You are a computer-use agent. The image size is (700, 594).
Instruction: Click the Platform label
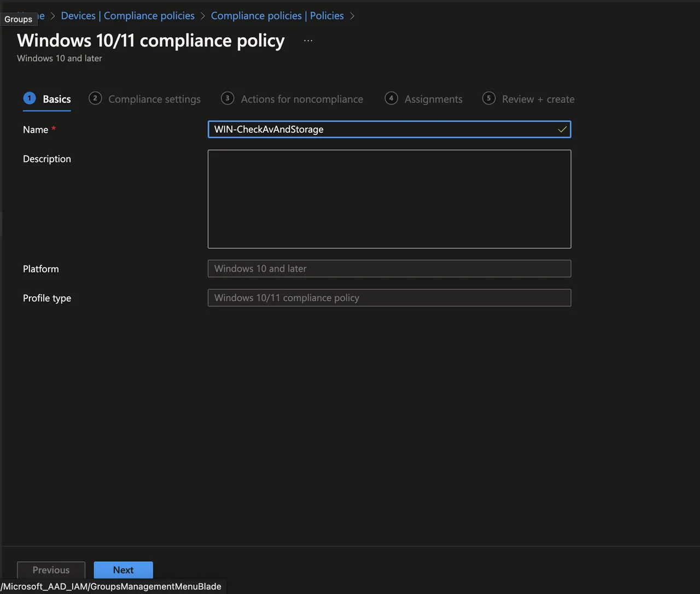pyautogui.click(x=41, y=269)
